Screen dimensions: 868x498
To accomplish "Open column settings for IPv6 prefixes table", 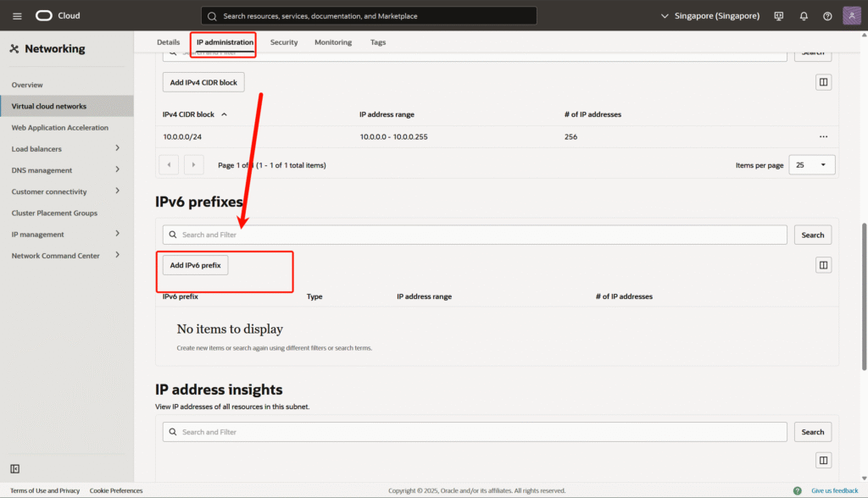I will [823, 265].
